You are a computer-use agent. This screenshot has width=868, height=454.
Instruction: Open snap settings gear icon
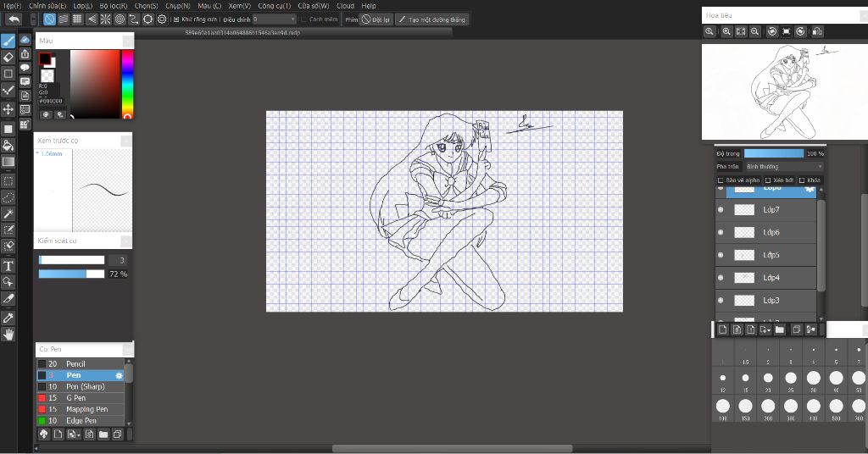click(x=162, y=19)
